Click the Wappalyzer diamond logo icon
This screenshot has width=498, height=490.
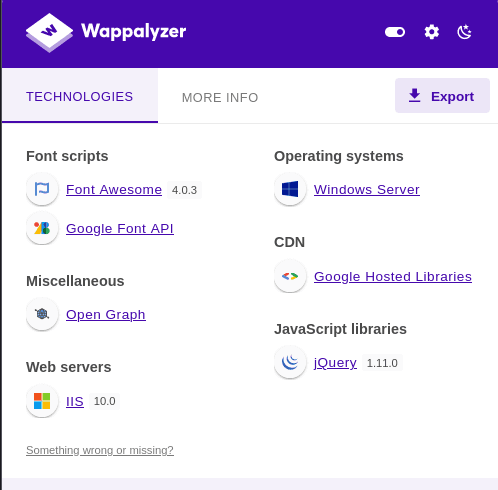click(x=49, y=32)
